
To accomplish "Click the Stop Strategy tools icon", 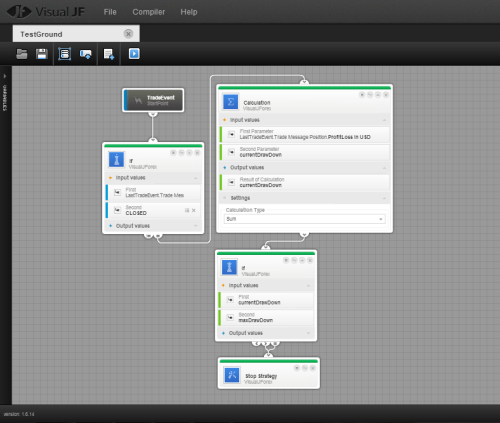I will pyautogui.click(x=232, y=374).
